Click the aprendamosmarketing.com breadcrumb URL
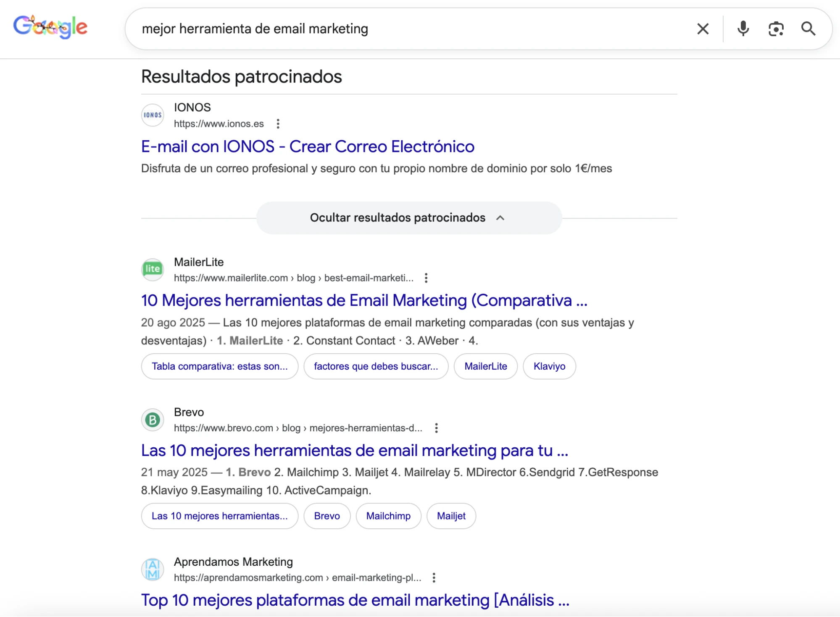The height and width of the screenshot is (617, 840). [298, 578]
